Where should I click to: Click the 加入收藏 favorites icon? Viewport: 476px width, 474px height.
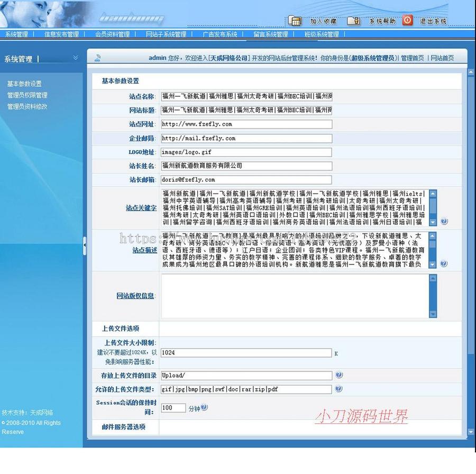tap(294, 20)
